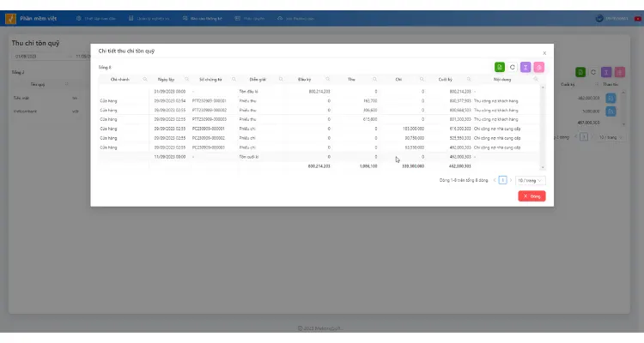Screen dimensions: 644x343
Task: Click filter icon beside Tên quỹ column
Action: coord(66,84)
